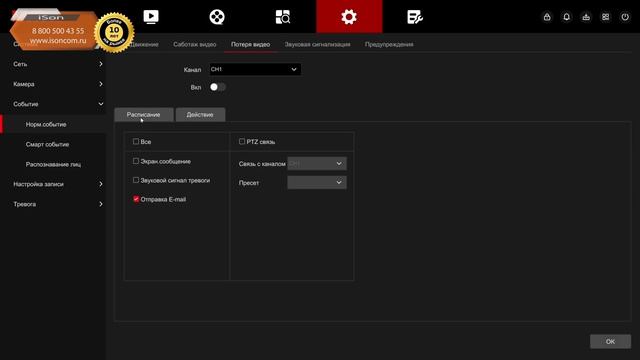Open the playback film reel icon
This screenshot has width=640, height=360.
[x=217, y=17]
